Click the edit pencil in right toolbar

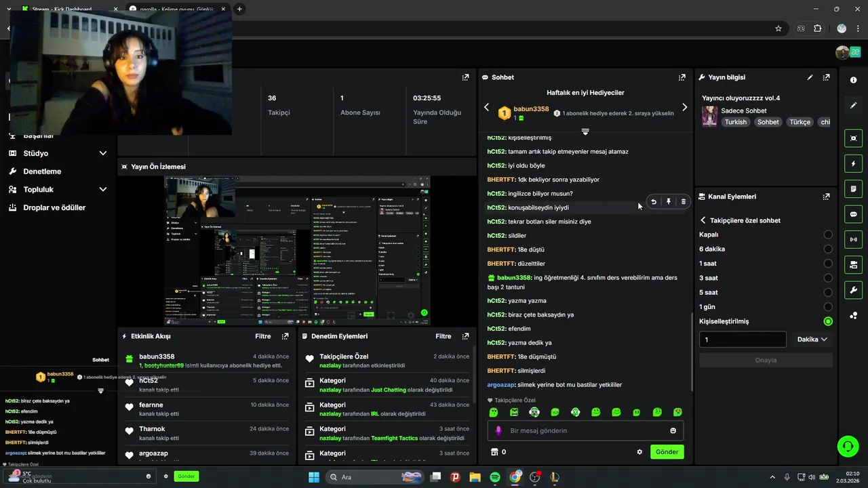(853, 106)
